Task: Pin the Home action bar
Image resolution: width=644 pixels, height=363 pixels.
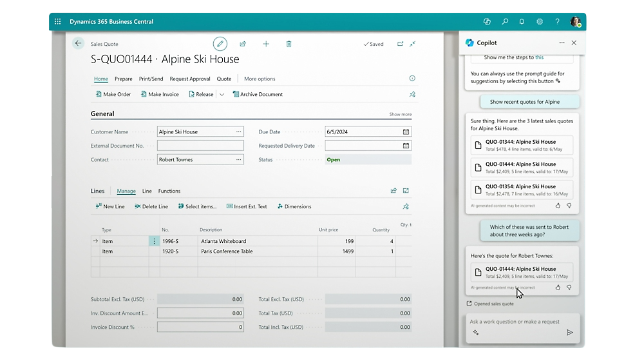Action: pyautogui.click(x=412, y=94)
